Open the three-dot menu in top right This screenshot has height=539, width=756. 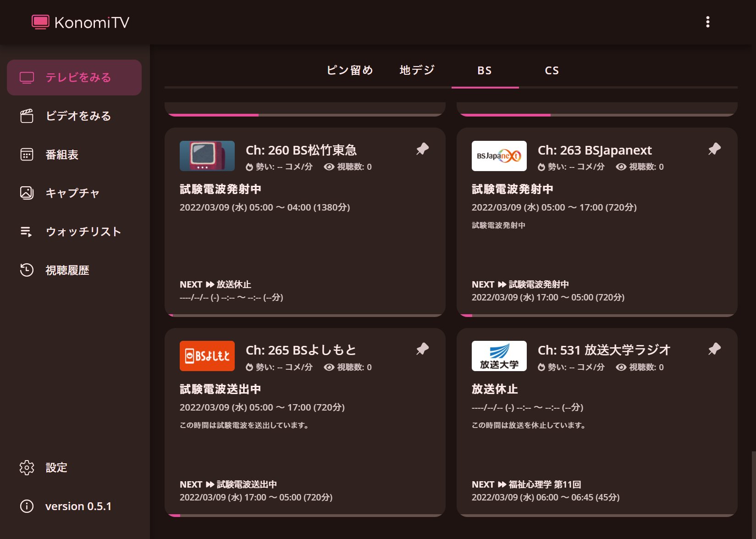click(707, 22)
